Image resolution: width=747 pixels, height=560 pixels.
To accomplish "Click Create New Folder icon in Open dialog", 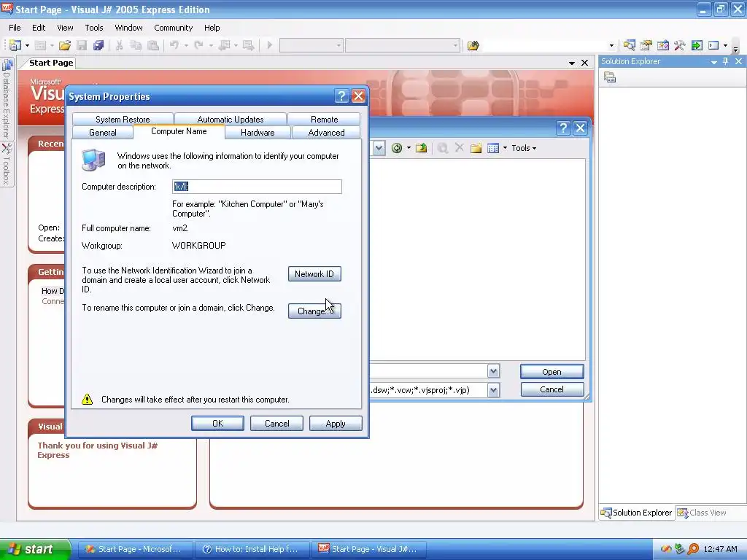I will click(476, 148).
